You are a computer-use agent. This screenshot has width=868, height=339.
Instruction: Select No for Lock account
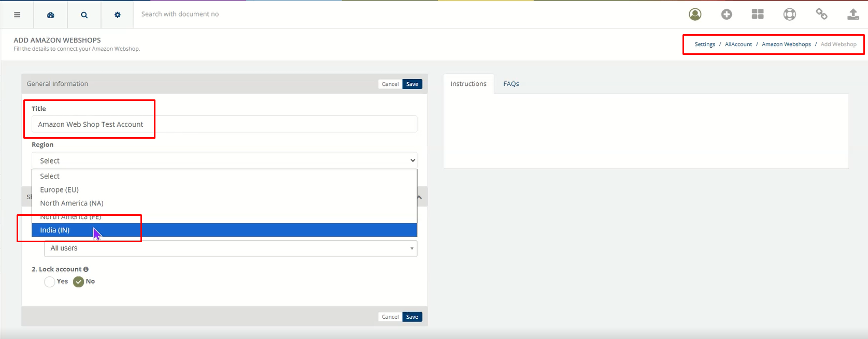coord(78,282)
